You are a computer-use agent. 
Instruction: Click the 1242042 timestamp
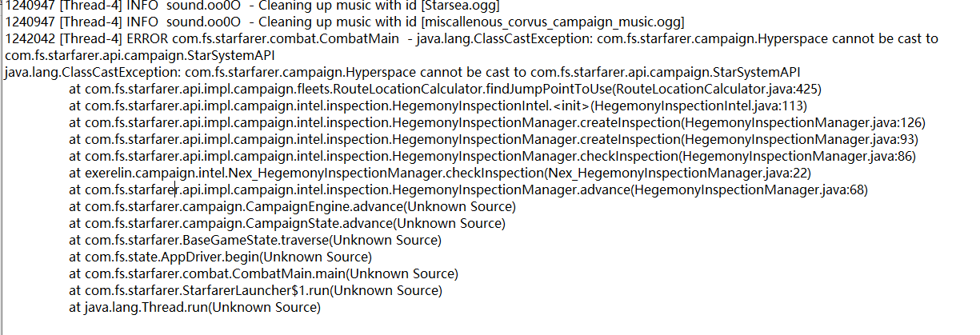28,39
